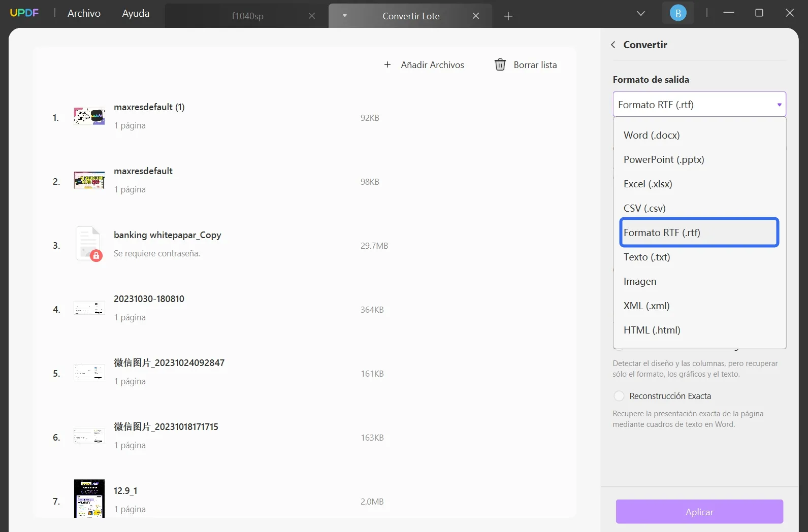Click the 29.7MB file size
The height and width of the screenshot is (532, 808).
tap(374, 246)
